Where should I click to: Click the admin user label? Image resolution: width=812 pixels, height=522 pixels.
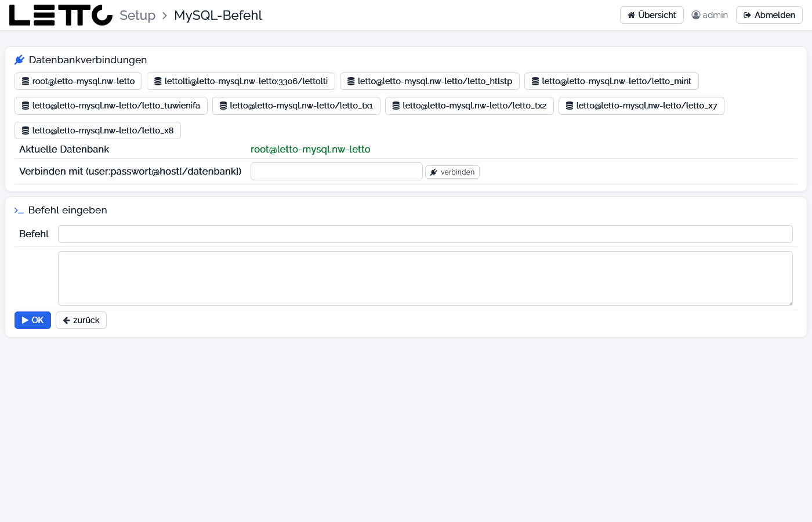coord(710,15)
